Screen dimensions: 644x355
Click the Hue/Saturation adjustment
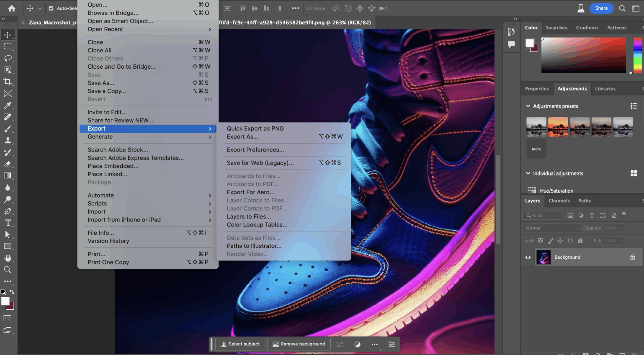coord(556,191)
